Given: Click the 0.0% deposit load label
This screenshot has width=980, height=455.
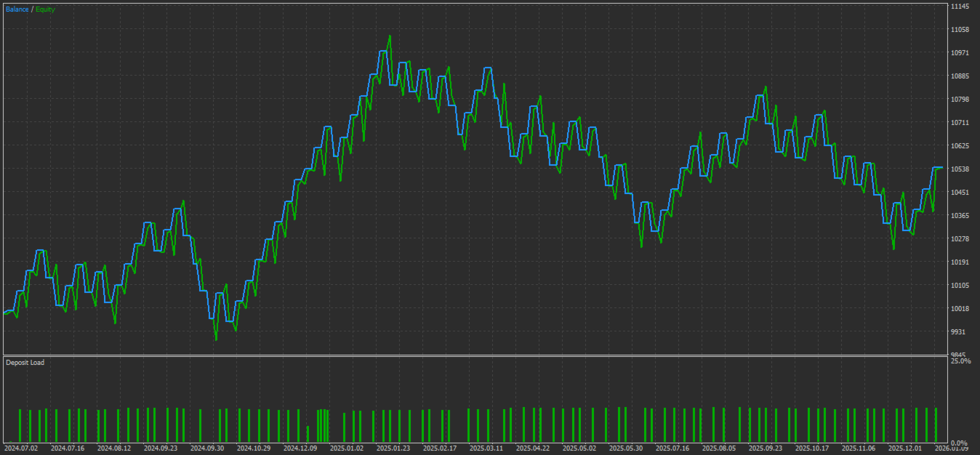Looking at the screenshot, I should tap(959, 443).
